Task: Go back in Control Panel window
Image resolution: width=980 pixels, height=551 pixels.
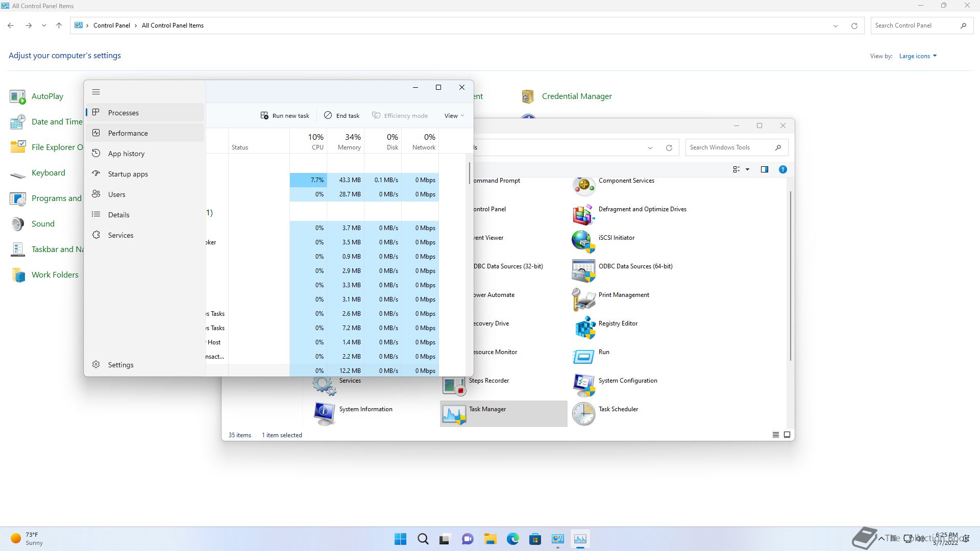Action: click(x=11, y=26)
